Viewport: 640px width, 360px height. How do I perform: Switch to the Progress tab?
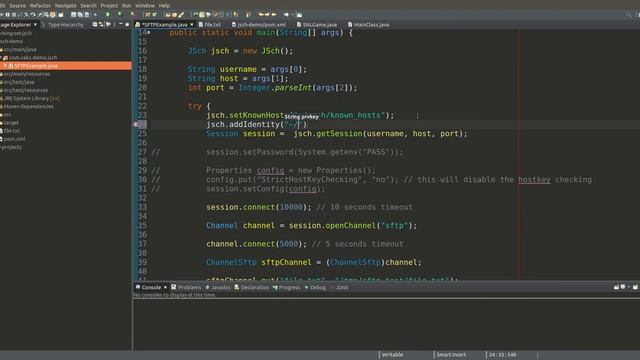coord(287,287)
